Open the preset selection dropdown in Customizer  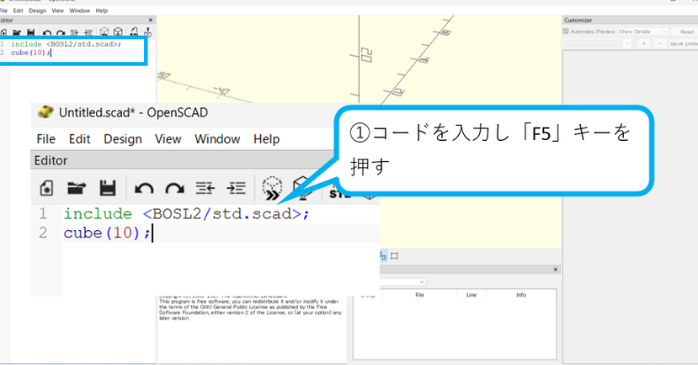[x=597, y=44]
